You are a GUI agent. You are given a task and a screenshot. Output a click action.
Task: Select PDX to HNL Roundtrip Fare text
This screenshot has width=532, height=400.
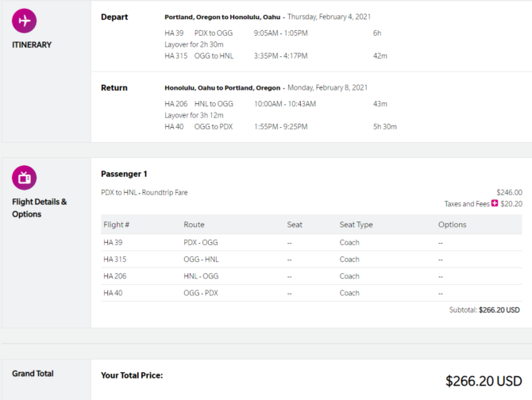click(x=145, y=193)
